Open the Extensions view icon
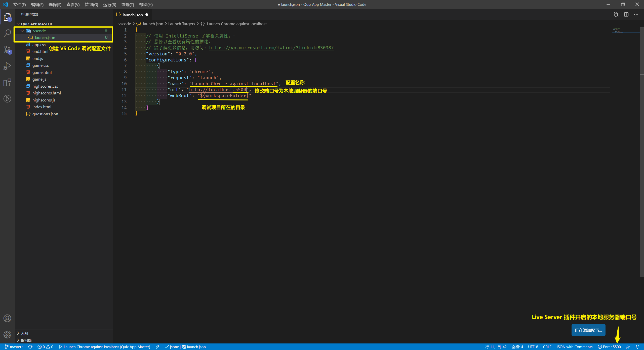The width and height of the screenshot is (644, 350). point(7,82)
